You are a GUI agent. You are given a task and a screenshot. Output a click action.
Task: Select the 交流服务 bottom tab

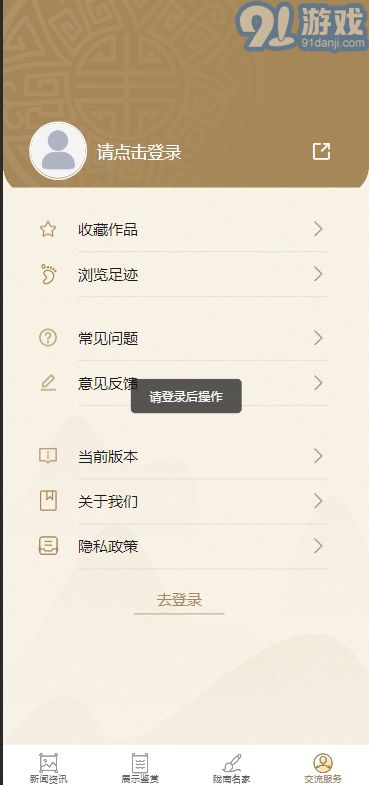323,768
